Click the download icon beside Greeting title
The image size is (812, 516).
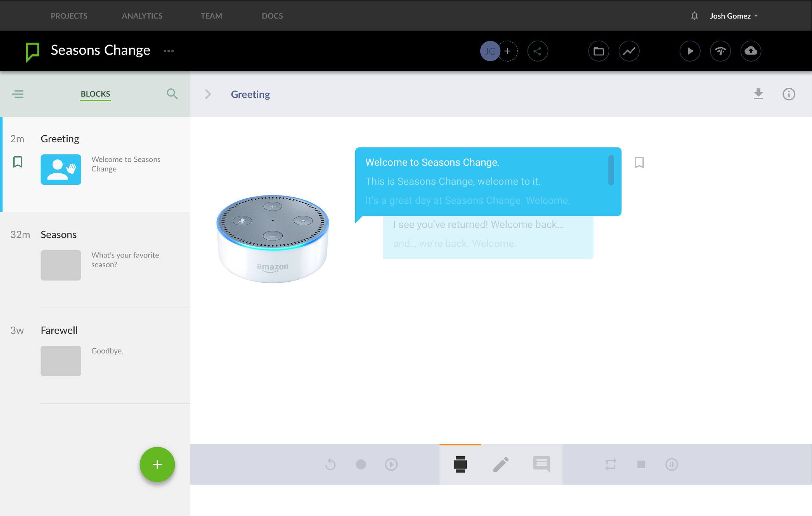(x=758, y=94)
